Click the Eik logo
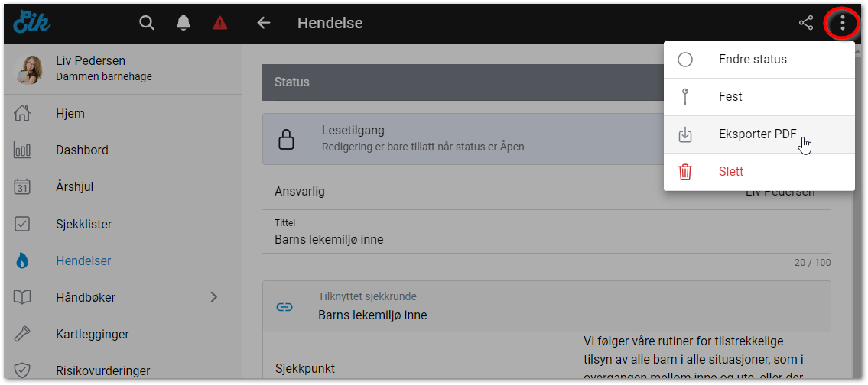Viewport: 868px width, 385px height. (32, 23)
